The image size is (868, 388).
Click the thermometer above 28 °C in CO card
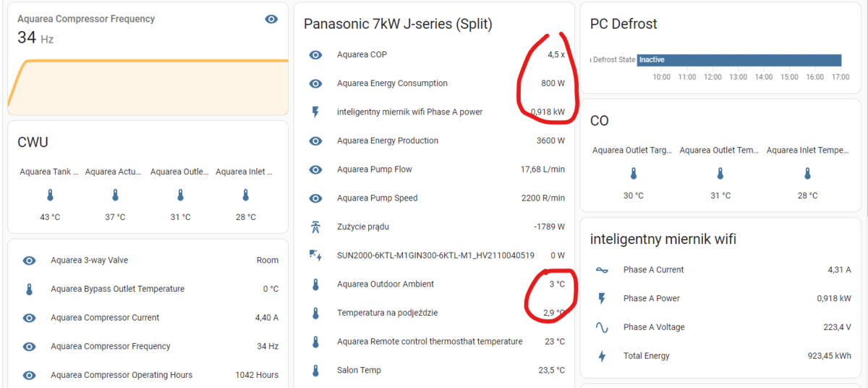(x=807, y=174)
